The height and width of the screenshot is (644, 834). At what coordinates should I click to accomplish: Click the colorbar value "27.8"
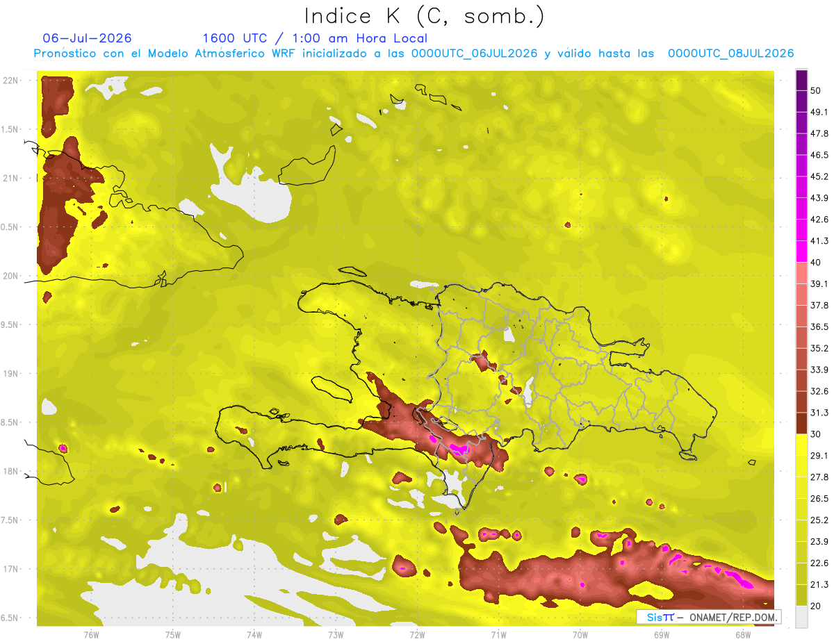coord(819,477)
